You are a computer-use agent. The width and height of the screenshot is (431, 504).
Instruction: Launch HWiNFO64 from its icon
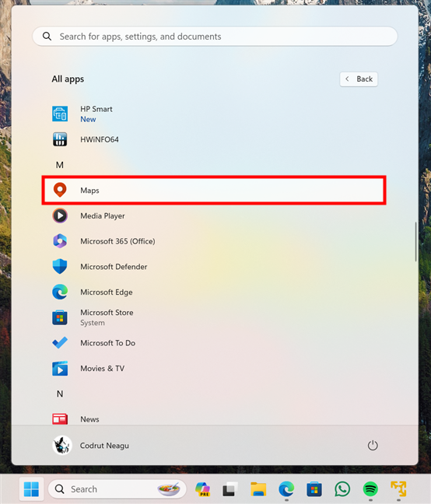click(60, 139)
